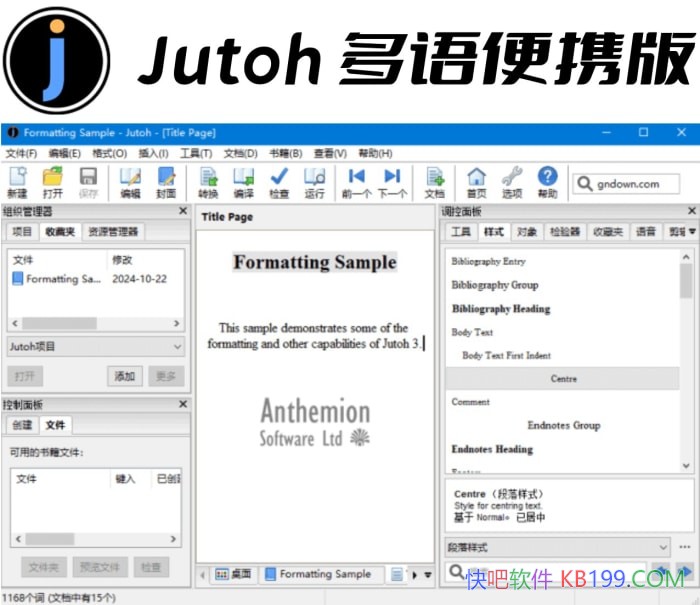Select the Endnotes Group style
The width and height of the screenshot is (700, 605).
pyautogui.click(x=564, y=426)
